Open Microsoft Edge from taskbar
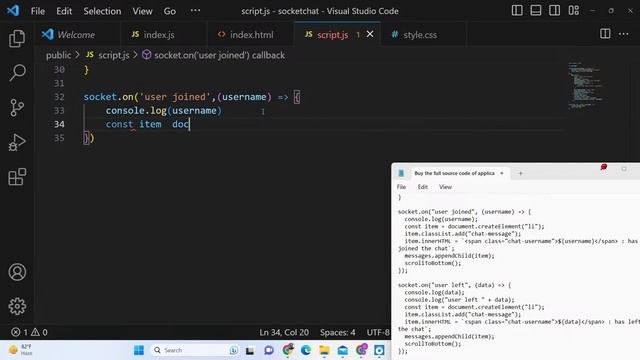Image resolution: width=640 pixels, height=360 pixels. (x=306, y=350)
